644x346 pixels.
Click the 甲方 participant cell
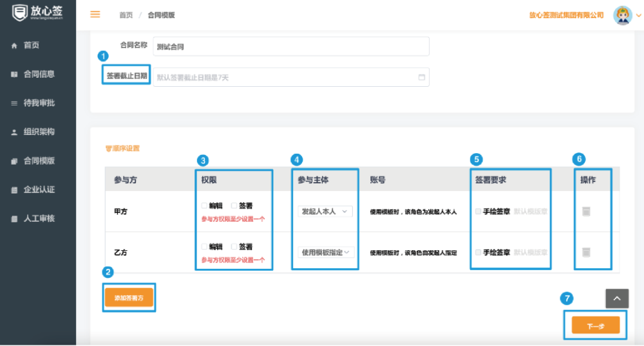pos(121,212)
